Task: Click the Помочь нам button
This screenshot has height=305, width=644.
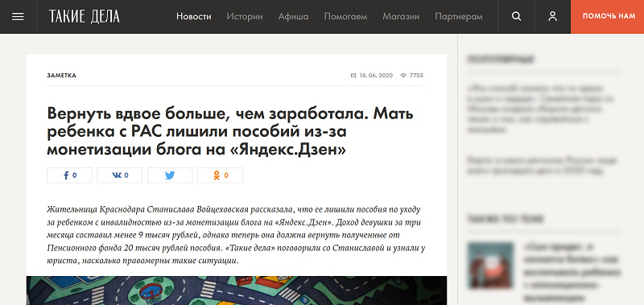Action: (x=608, y=17)
